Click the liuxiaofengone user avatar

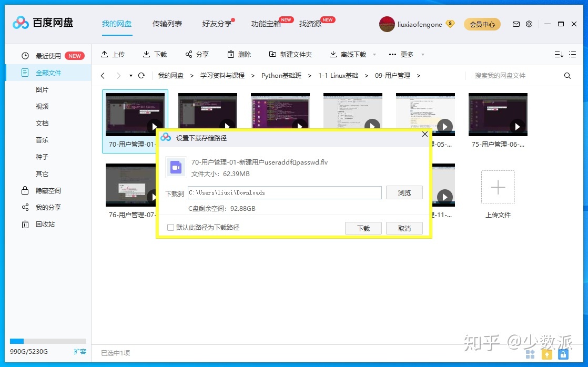(x=387, y=24)
